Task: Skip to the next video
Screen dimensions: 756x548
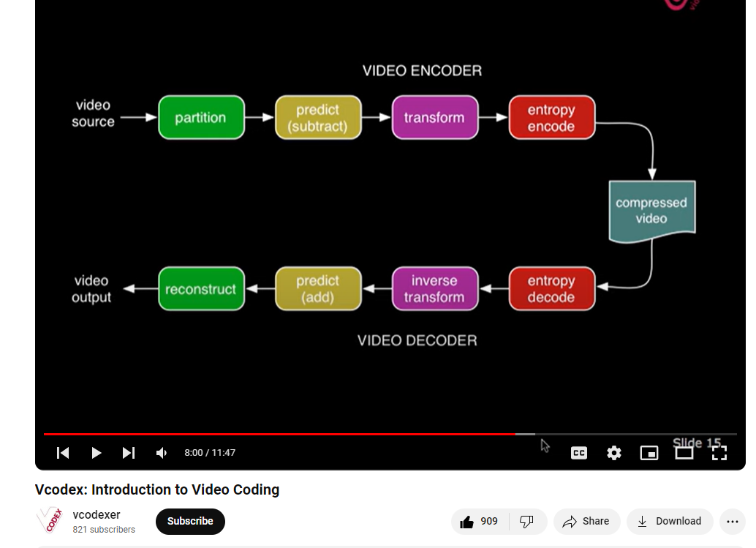Action: point(129,452)
